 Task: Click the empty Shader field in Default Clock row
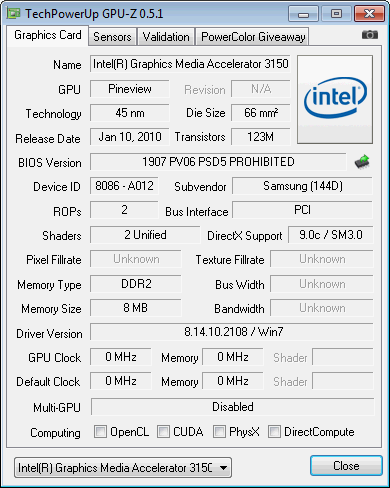coord(343,381)
